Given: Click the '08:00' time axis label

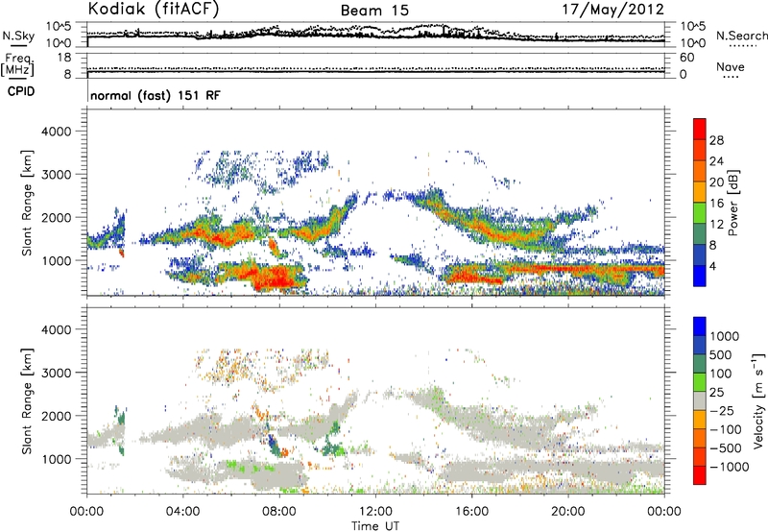Looking at the screenshot, I should (x=279, y=512).
